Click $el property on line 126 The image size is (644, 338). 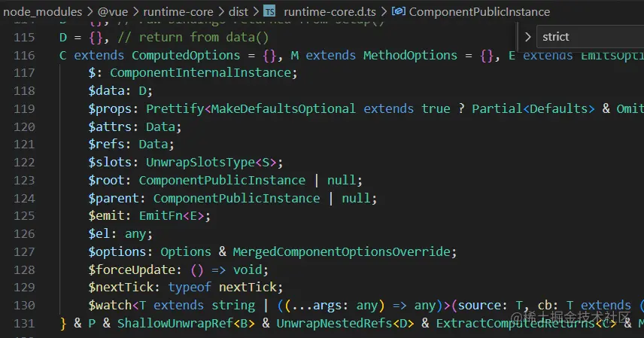coord(99,234)
